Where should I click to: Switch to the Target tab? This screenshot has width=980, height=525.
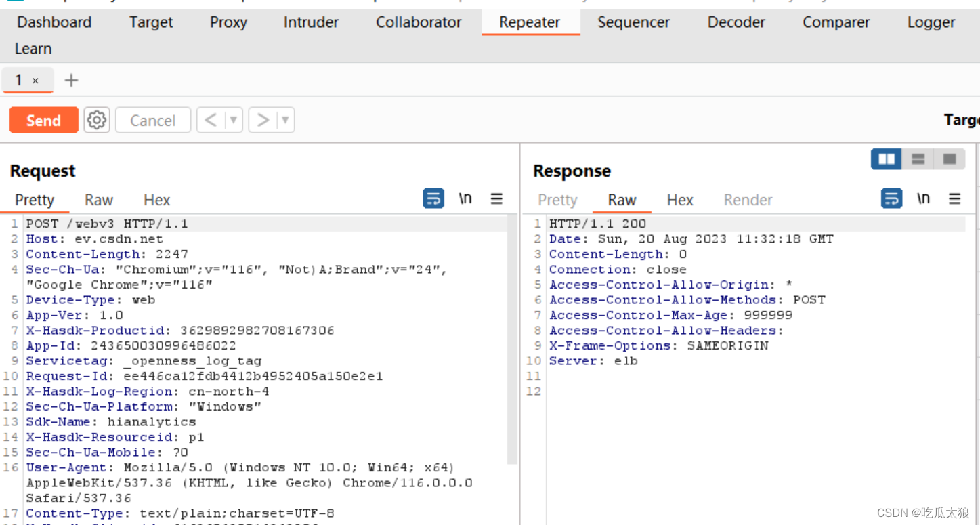(151, 22)
